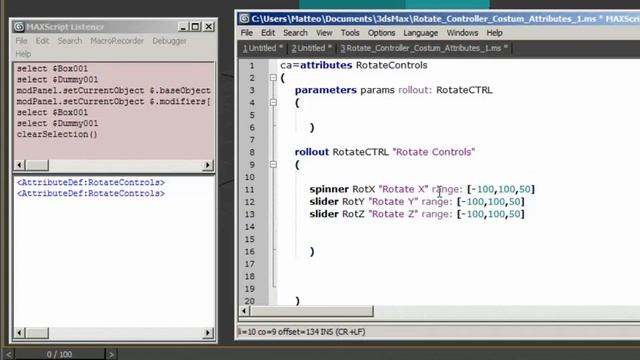The height and width of the screenshot is (360, 640).
Task: Click MAXScript Listener window icon
Action: (19, 27)
